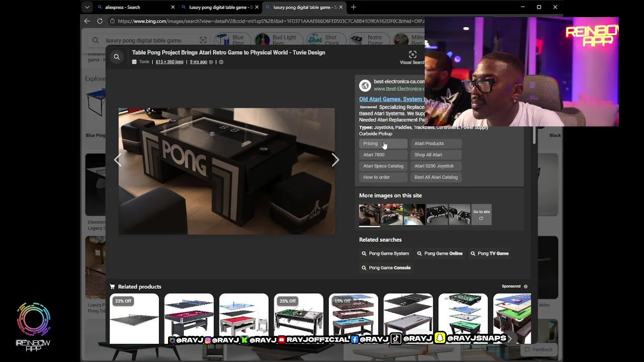
Task: Close the middle luxury pong tab
Action: 257,7
